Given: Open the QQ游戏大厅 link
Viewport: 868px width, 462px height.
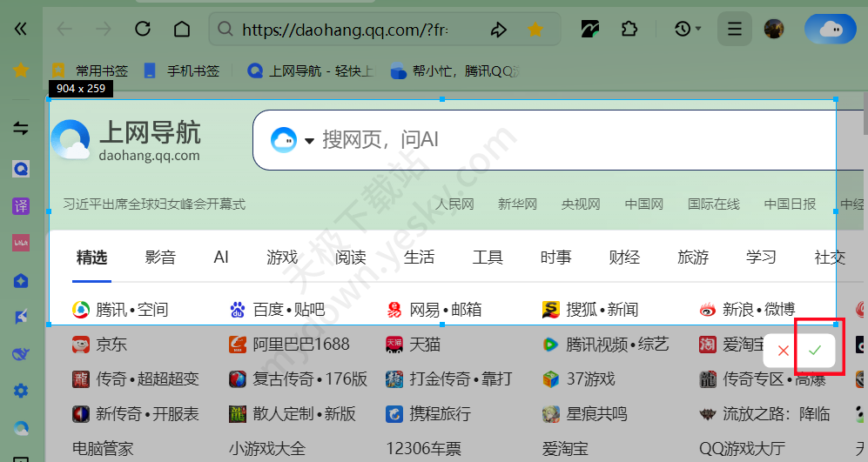Looking at the screenshot, I should click(743, 449).
